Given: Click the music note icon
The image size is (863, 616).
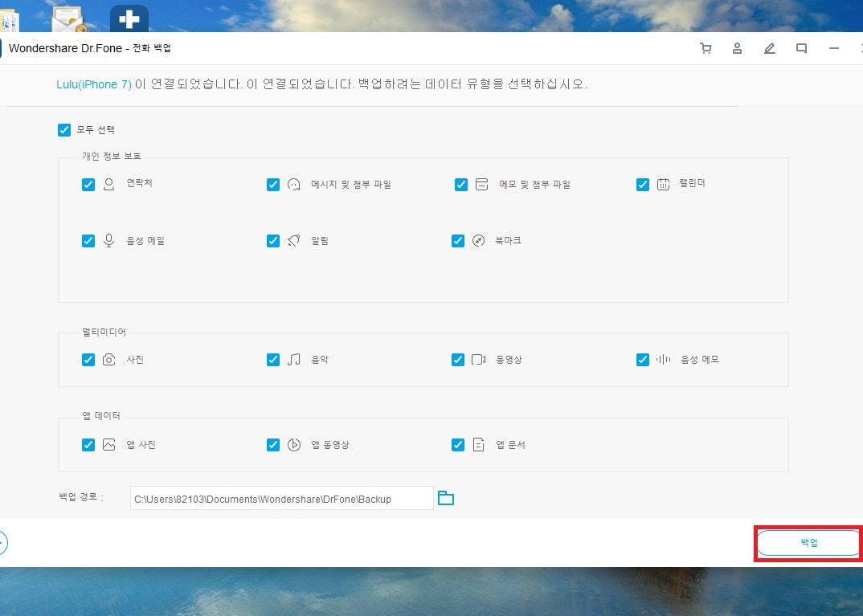Looking at the screenshot, I should (294, 359).
